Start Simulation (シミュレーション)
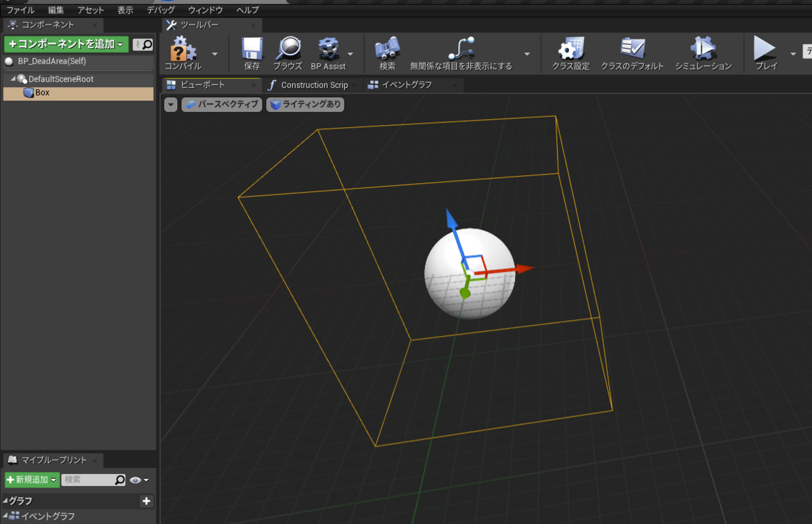This screenshot has height=524, width=812. coord(703,53)
